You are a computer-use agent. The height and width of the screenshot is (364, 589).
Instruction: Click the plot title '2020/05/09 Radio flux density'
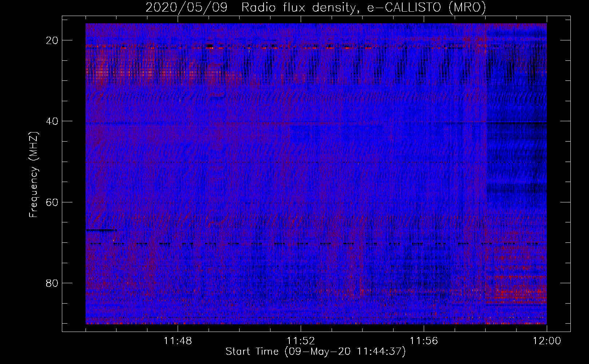coord(316,8)
